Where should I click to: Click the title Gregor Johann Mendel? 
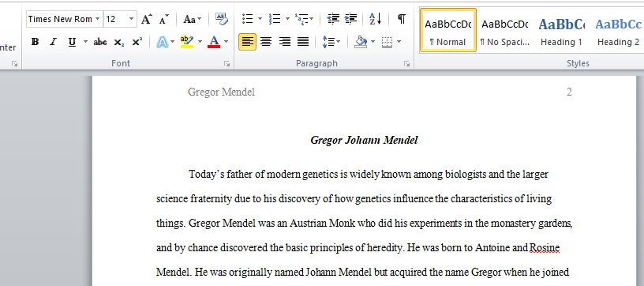(364, 140)
